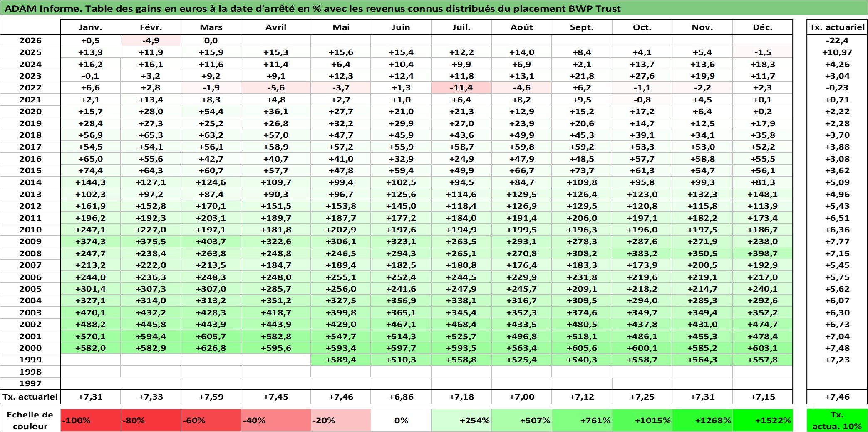Image resolution: width=868 pixels, height=432 pixels.
Task: Select the 'Août' column header
Action: coord(522,27)
